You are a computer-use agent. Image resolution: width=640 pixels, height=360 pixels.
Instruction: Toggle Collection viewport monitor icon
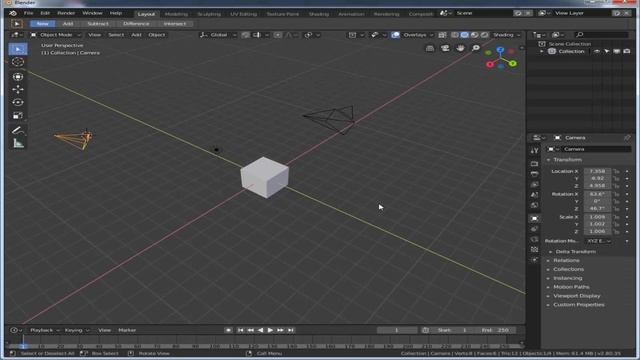tap(616, 51)
